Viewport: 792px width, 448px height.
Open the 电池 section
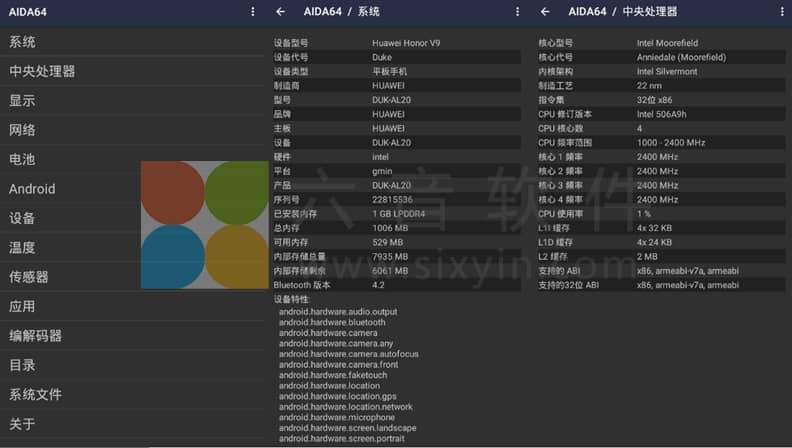pos(132,159)
